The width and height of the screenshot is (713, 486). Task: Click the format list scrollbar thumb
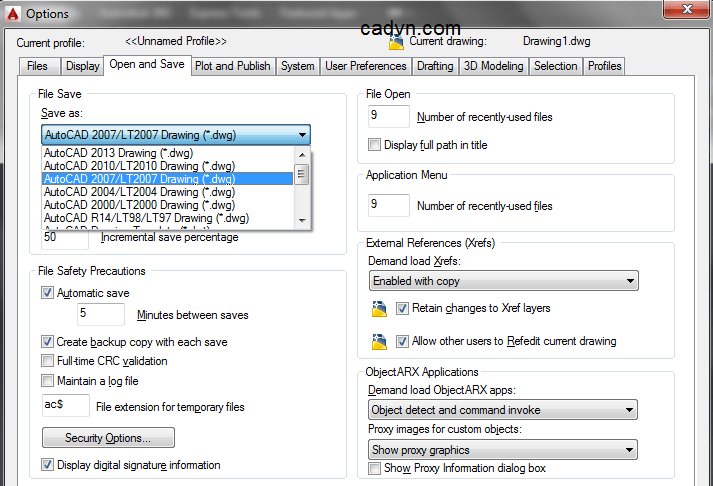click(301, 175)
